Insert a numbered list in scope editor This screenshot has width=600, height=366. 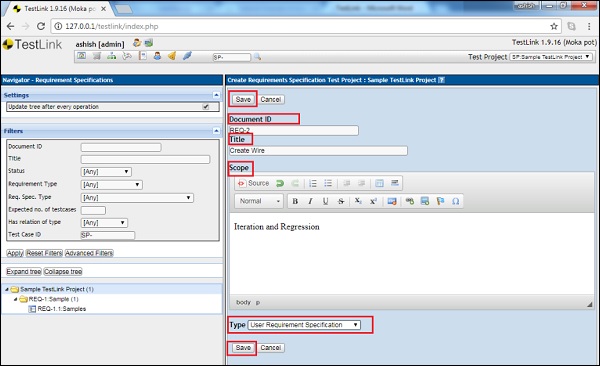point(313,183)
